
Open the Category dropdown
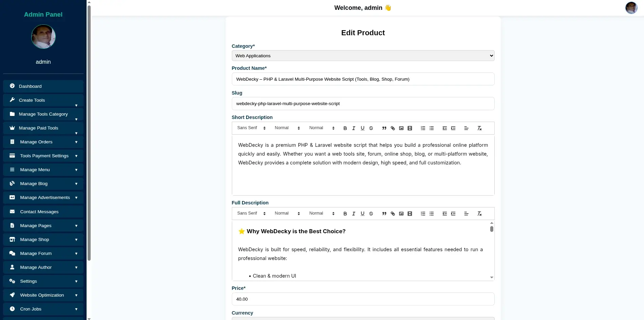pos(363,56)
